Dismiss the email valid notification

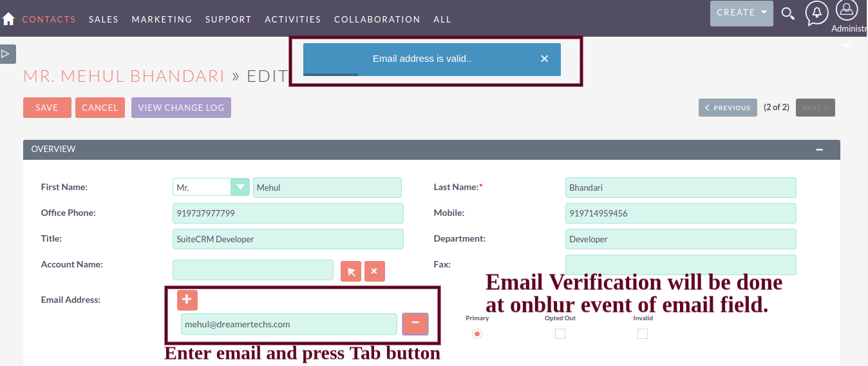pyautogui.click(x=544, y=59)
